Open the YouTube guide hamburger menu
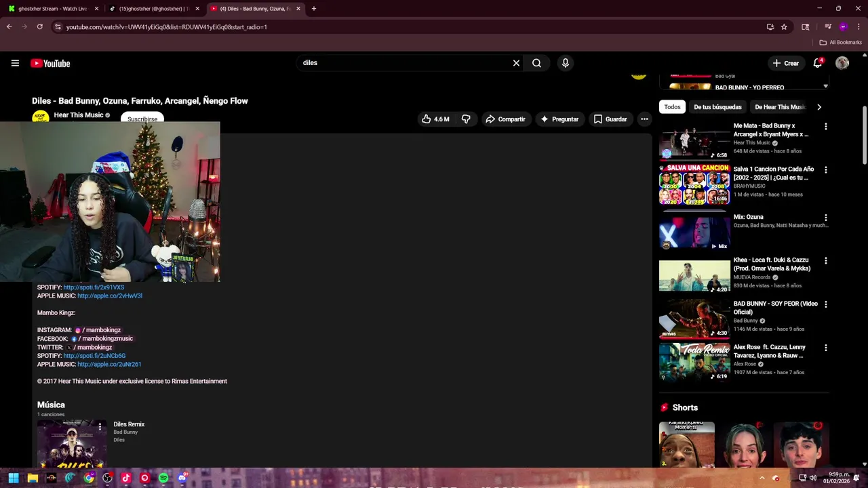Viewport: 868px width, 488px height. pyautogui.click(x=15, y=63)
